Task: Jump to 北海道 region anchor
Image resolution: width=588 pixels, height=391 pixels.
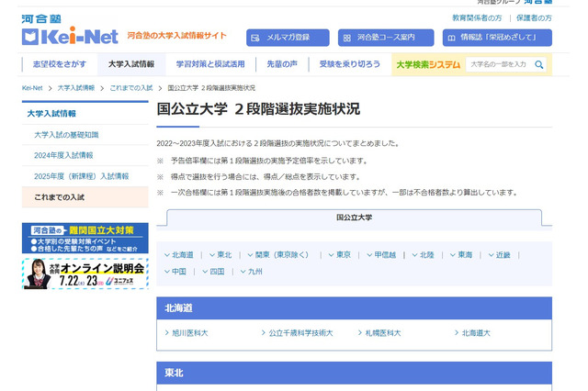Action: [179, 255]
